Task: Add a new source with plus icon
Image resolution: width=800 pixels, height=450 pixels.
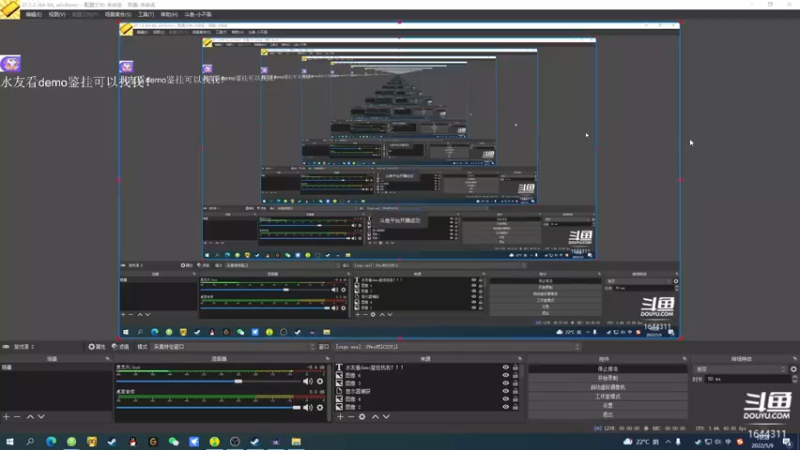Action: (340, 417)
